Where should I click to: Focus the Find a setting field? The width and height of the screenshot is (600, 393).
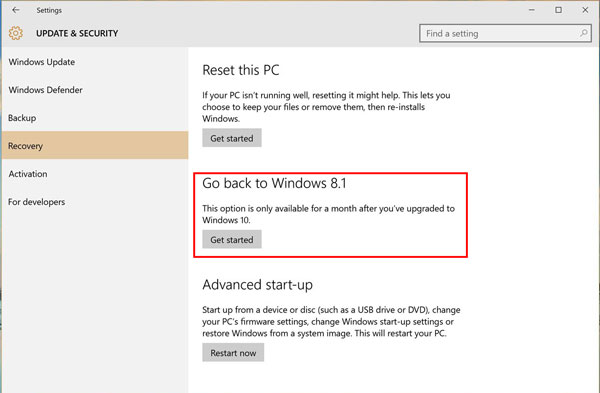coord(505,33)
